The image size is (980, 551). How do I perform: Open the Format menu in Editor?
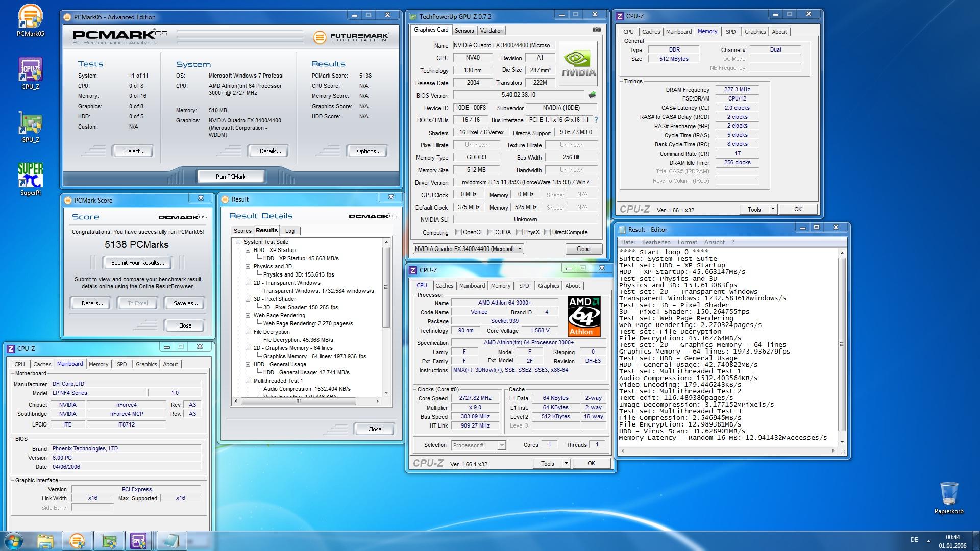tap(687, 242)
